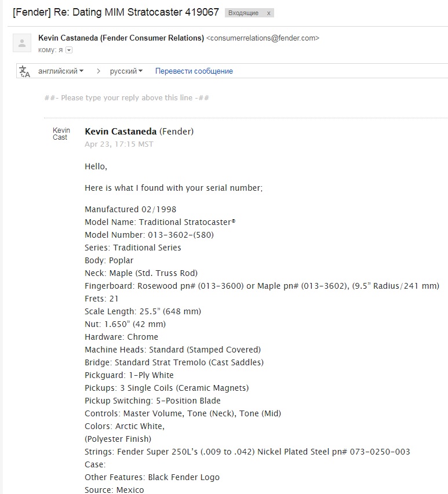Click the translate icon in the language bar

pos(24,71)
